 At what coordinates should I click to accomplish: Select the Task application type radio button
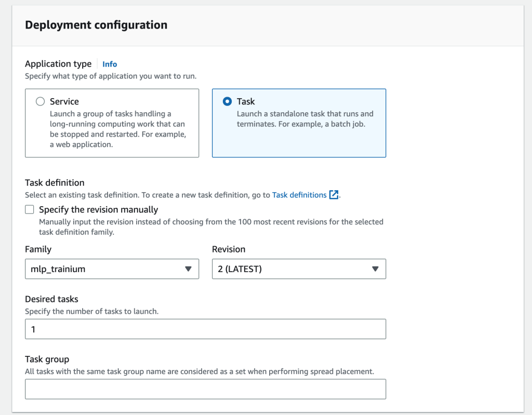(x=227, y=102)
